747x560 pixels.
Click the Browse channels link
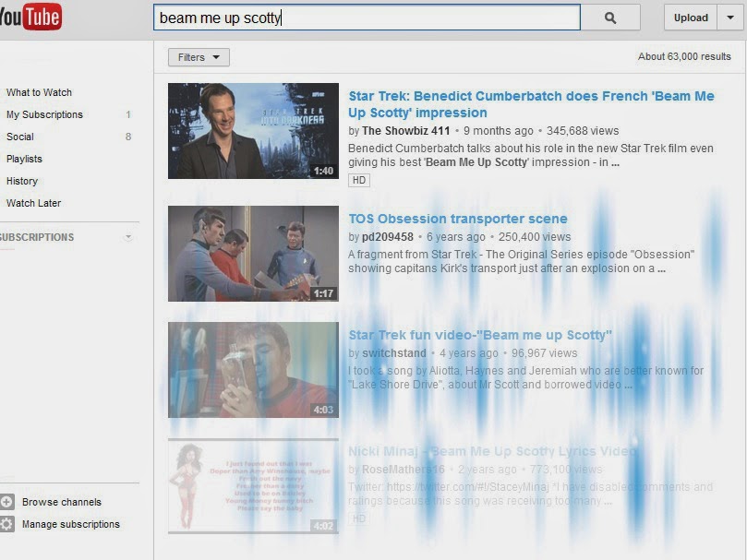pos(62,502)
